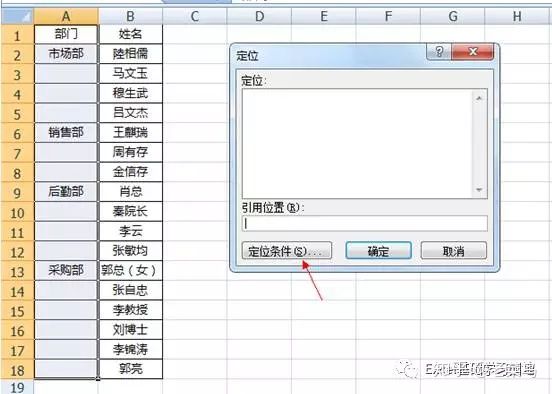Screen dimensions: 552x394
Task: Click cell containing 部门
Action: tap(66, 34)
